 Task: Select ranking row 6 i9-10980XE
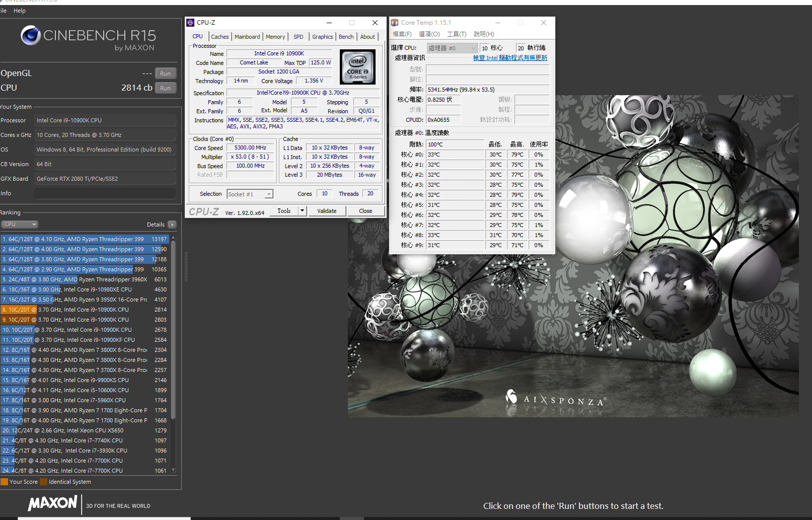click(x=85, y=289)
